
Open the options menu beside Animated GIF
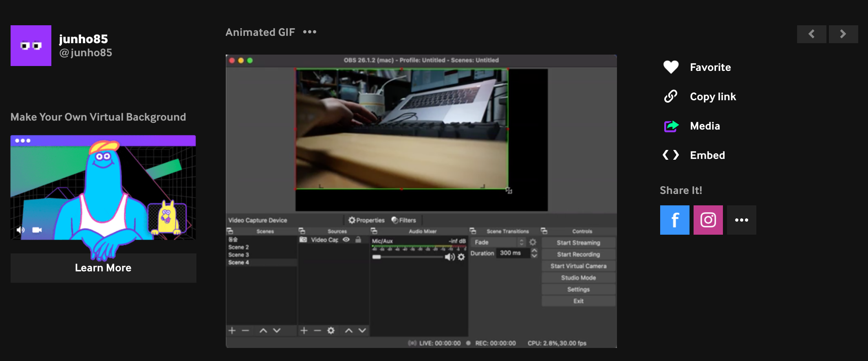(x=310, y=32)
